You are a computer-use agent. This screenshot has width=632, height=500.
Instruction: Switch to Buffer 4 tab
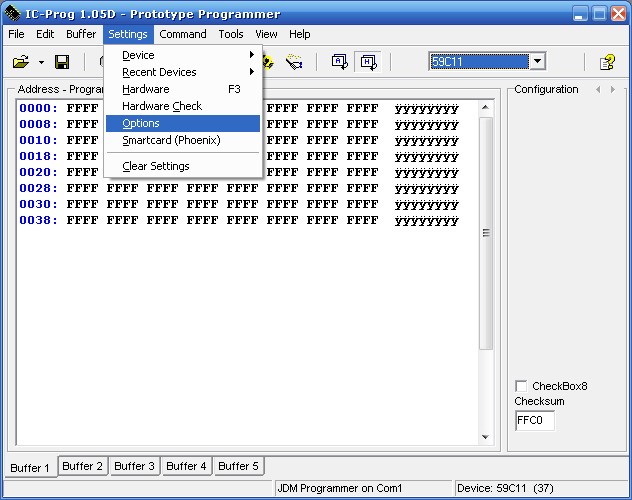[186, 466]
